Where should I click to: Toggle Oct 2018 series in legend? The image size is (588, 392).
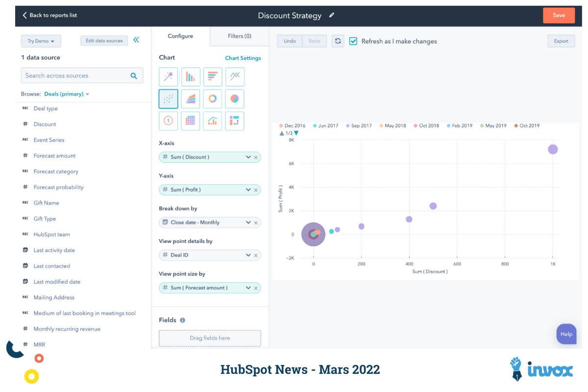(427, 126)
